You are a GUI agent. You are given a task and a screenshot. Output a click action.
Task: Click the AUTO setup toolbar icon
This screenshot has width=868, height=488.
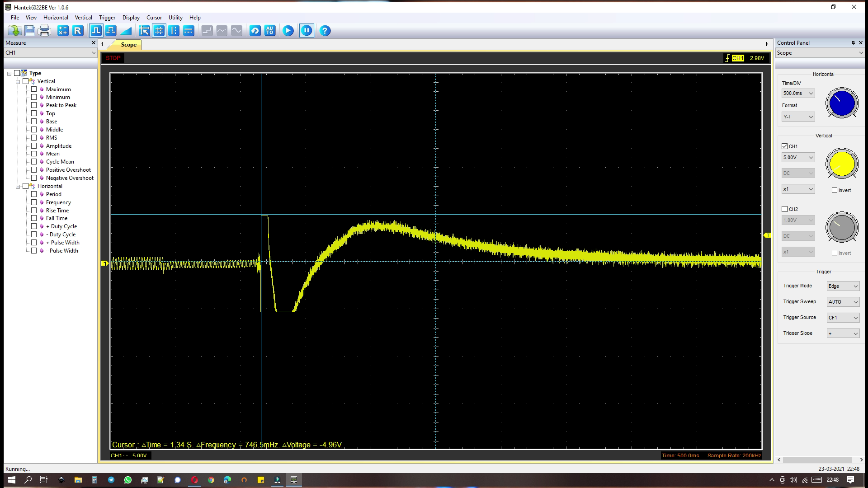click(270, 31)
